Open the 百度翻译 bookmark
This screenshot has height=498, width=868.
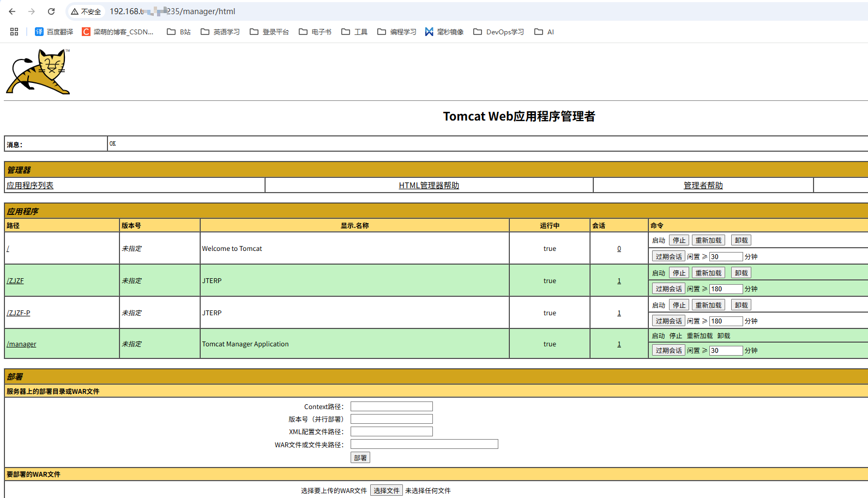pos(54,32)
